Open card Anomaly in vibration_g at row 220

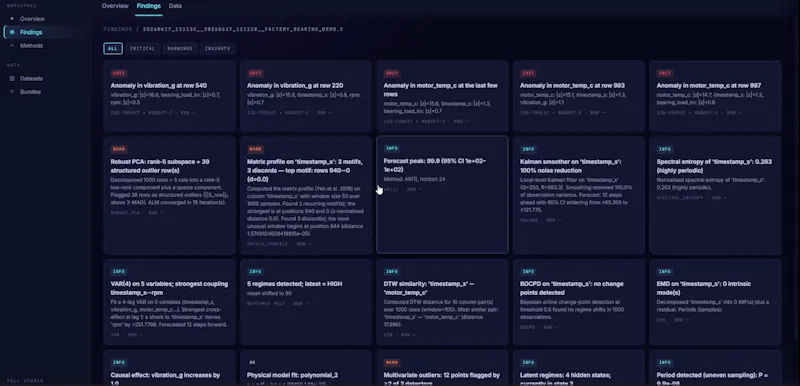pyautogui.click(x=306, y=96)
